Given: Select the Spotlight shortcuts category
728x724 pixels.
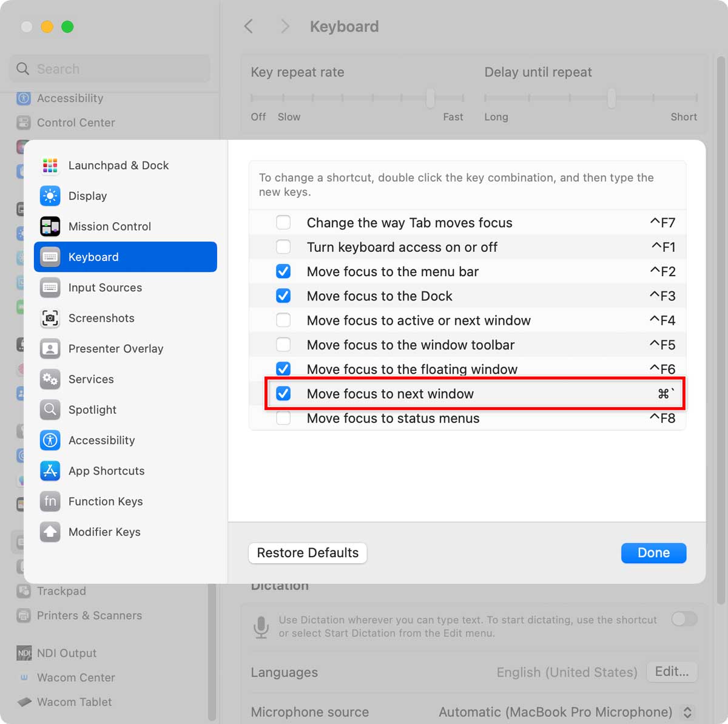Looking at the screenshot, I should pos(92,410).
